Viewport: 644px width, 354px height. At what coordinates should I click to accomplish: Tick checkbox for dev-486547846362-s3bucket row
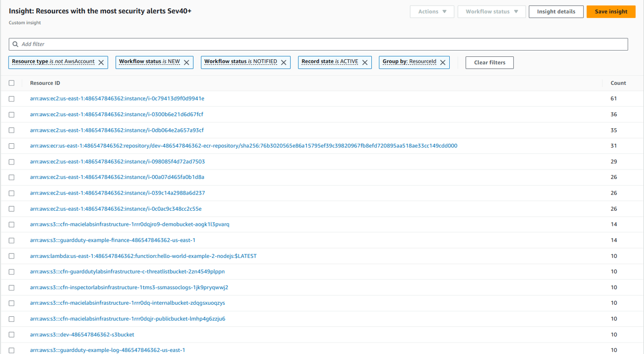[x=12, y=335]
